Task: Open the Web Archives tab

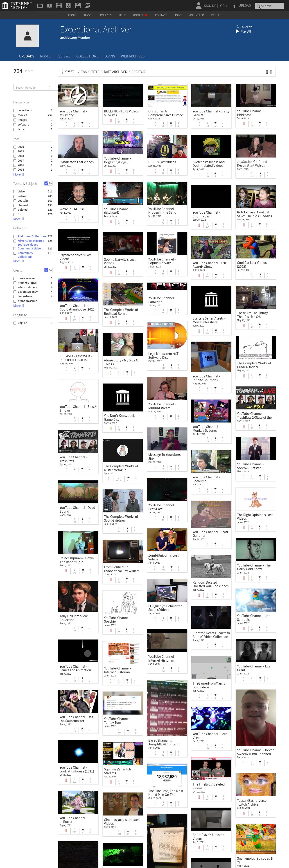Action: click(133, 56)
